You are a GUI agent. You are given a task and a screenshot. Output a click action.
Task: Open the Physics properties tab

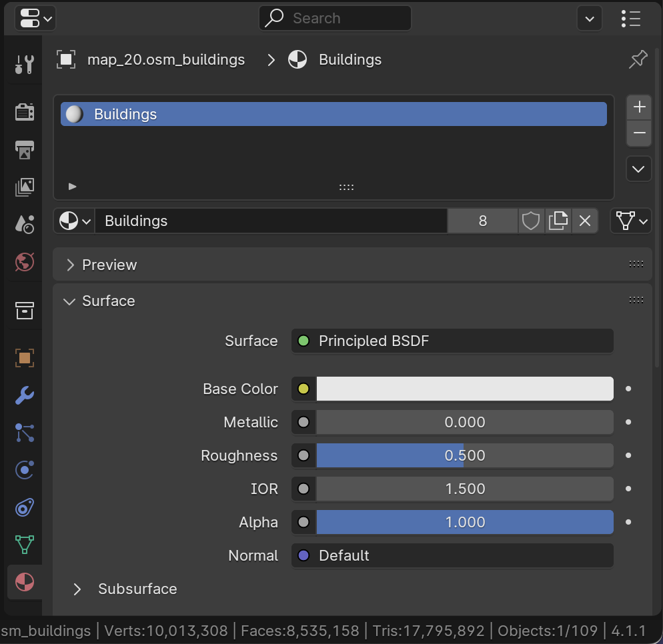pos(25,470)
